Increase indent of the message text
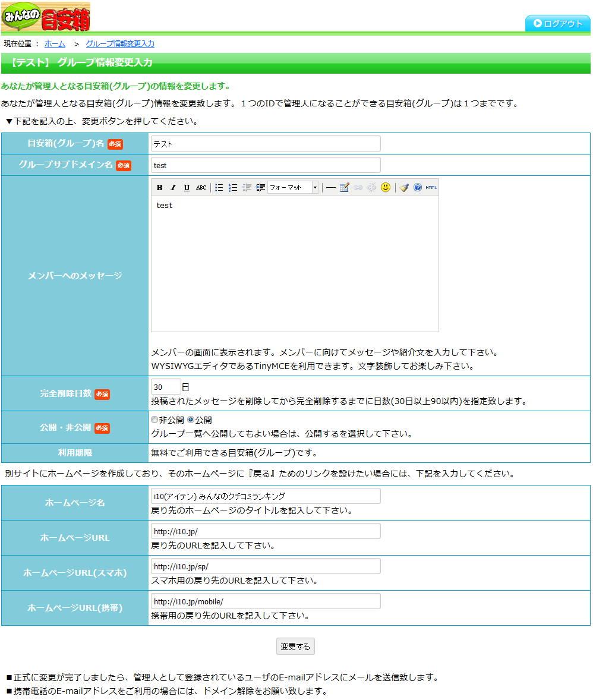Viewport: 593px width, 700px height. tap(259, 187)
